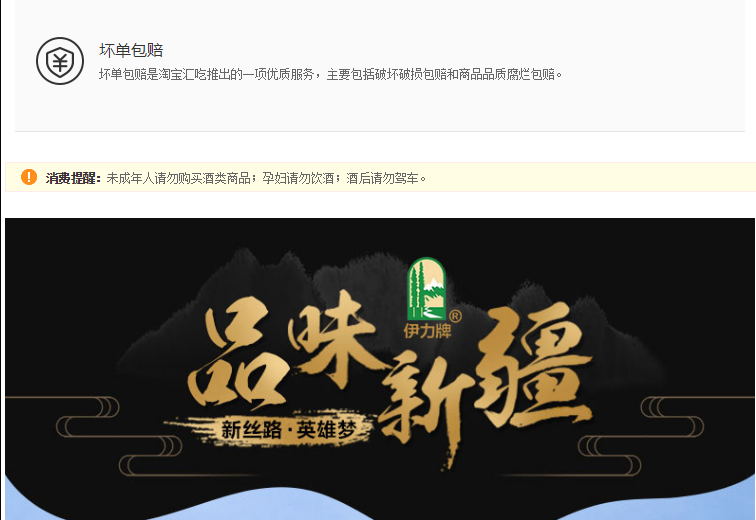This screenshot has width=756, height=520.
Task: Click the large golden 疆 character
Action: (x=535, y=366)
